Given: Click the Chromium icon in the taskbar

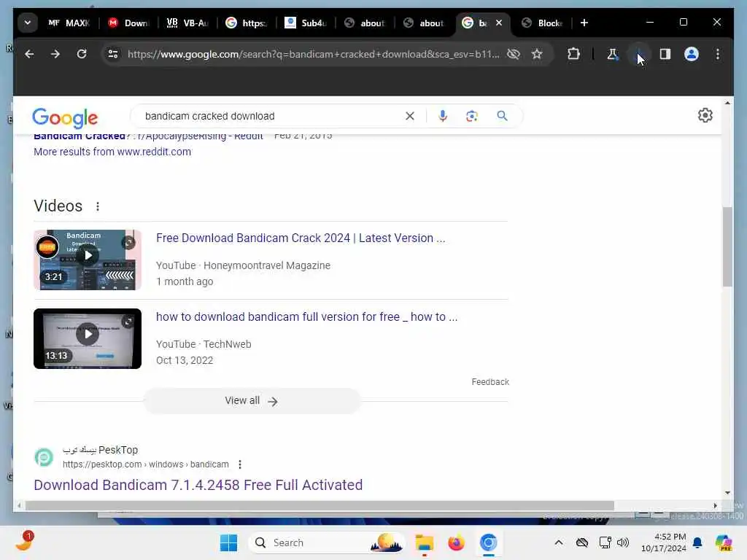Looking at the screenshot, I should tap(488, 542).
